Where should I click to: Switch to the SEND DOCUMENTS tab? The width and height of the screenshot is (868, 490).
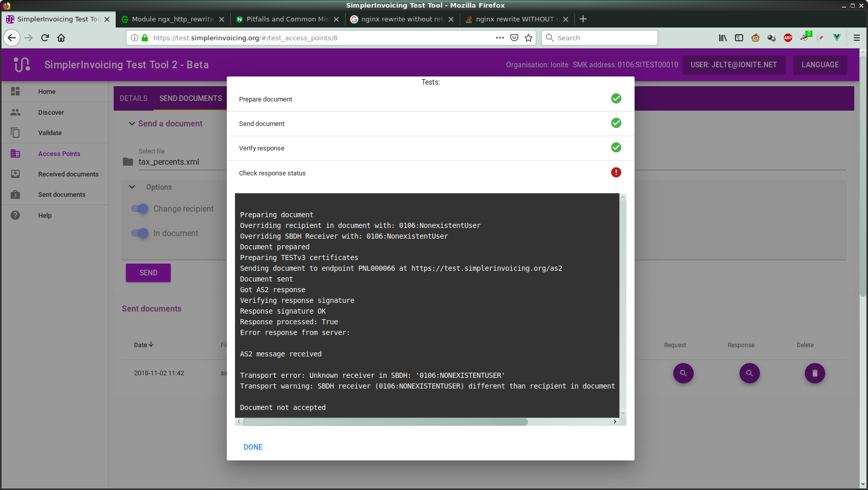(191, 98)
